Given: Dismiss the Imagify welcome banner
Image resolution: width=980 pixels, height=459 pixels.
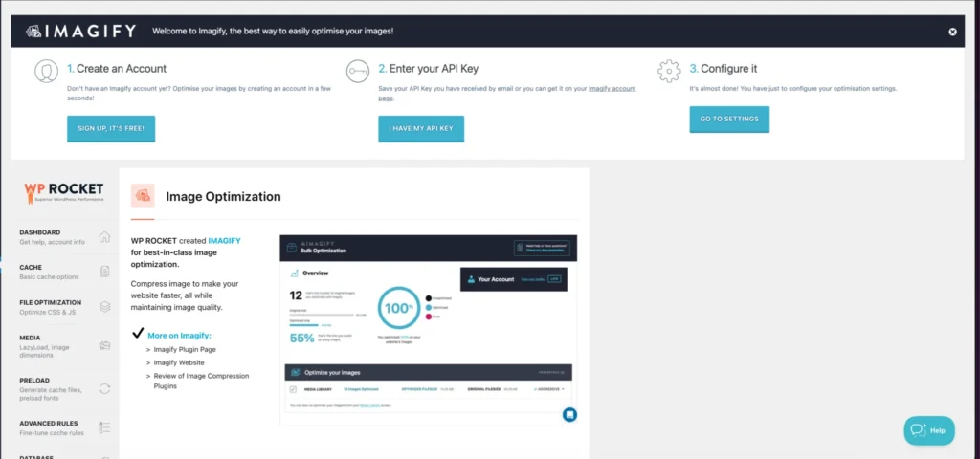Looking at the screenshot, I should coord(952,32).
